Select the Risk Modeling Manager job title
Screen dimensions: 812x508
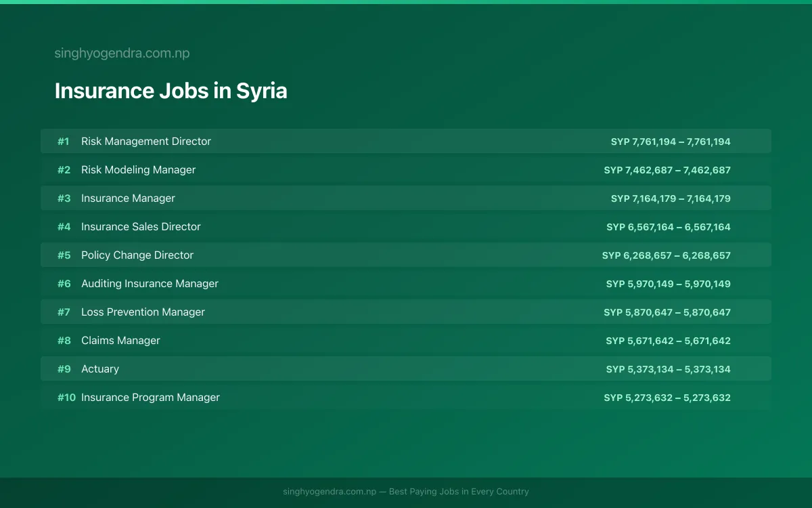[x=139, y=170]
